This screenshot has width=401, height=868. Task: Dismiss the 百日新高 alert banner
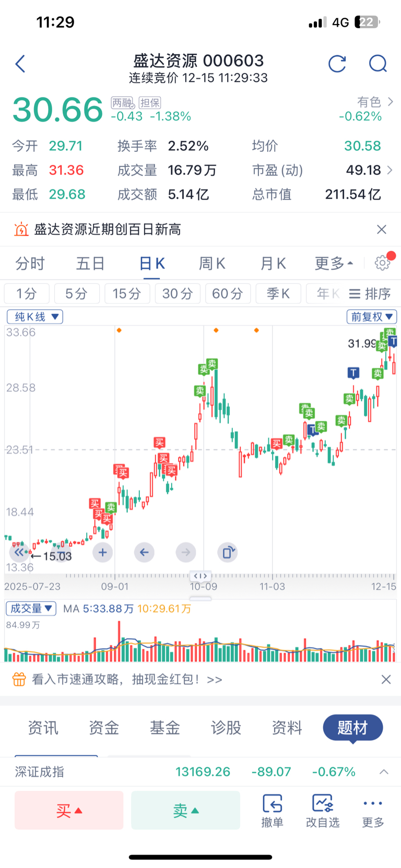382,230
